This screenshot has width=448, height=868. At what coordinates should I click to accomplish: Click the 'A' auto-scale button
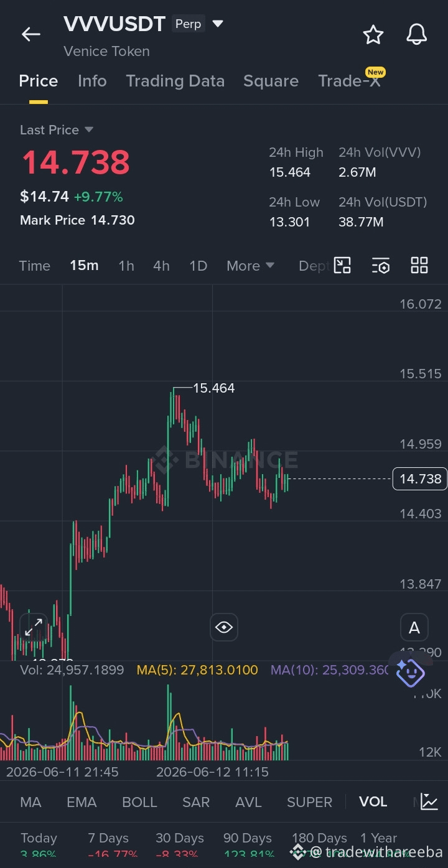pyautogui.click(x=414, y=628)
